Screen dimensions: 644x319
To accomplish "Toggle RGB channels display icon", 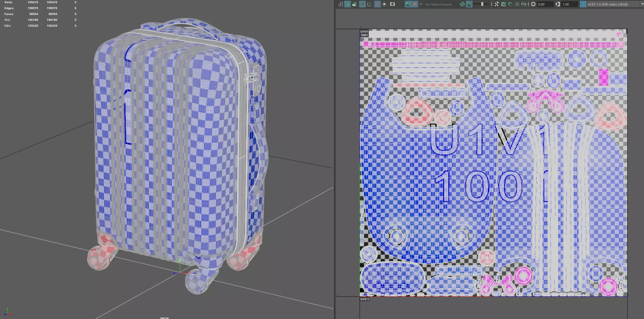I will tap(462, 4).
